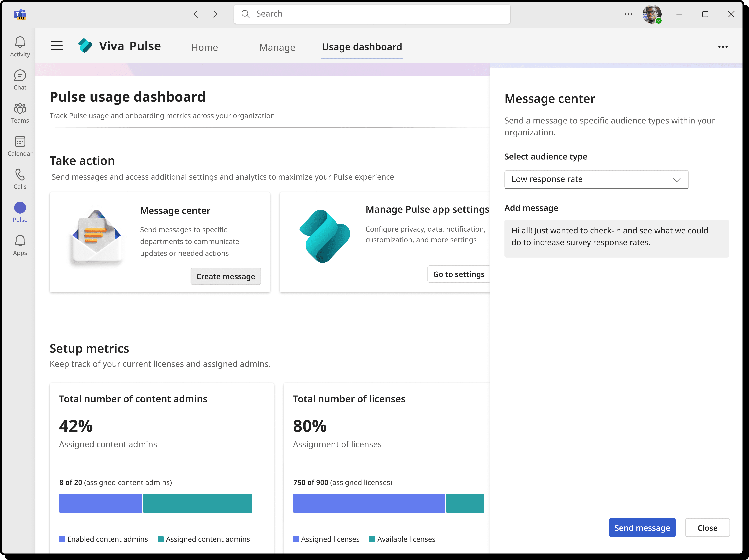The image size is (749, 560).
Task: Expand the Low response rate dropdown
Action: tap(596, 179)
